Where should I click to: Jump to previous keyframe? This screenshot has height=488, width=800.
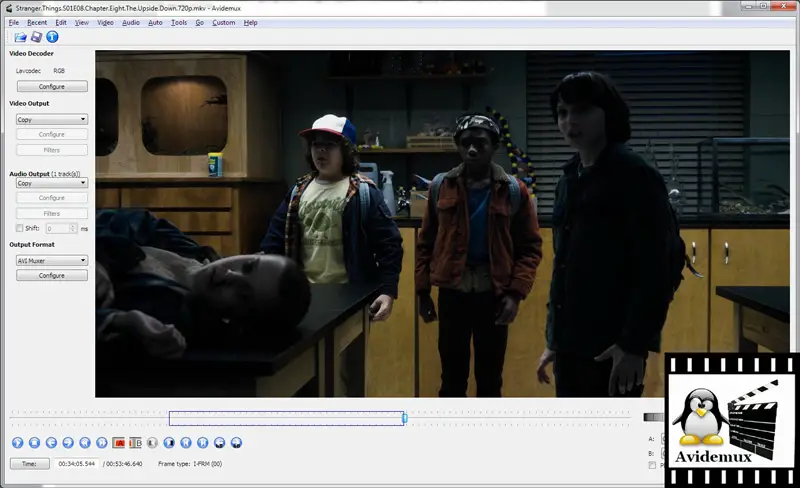pos(85,443)
